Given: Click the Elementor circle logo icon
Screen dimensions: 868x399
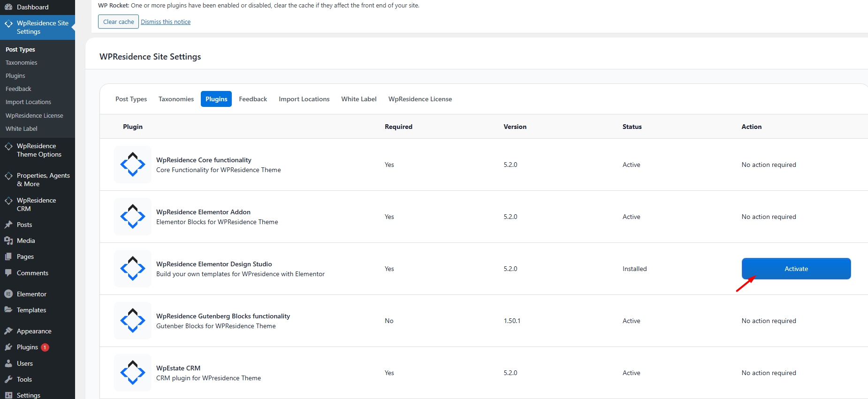Looking at the screenshot, I should click(x=8, y=294).
